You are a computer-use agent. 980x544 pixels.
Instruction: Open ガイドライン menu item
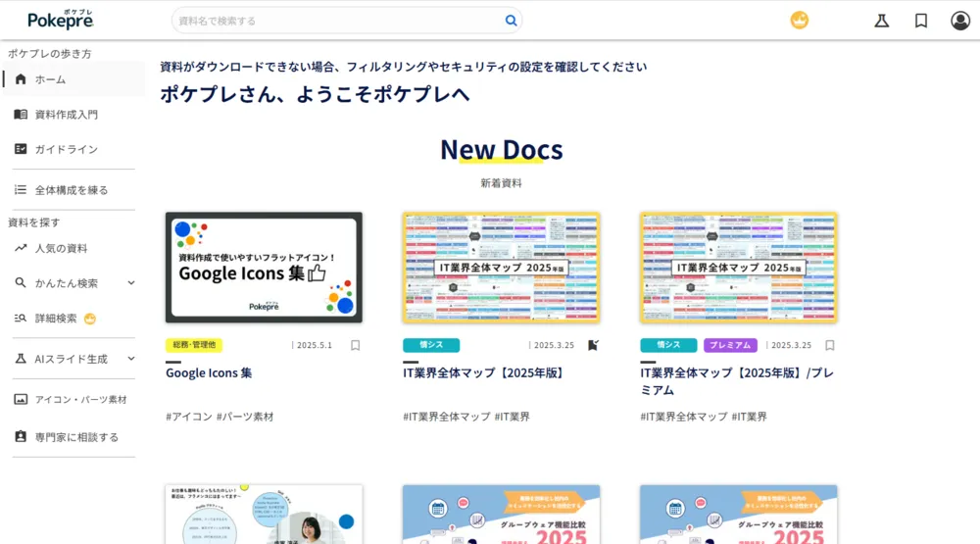tap(73, 149)
